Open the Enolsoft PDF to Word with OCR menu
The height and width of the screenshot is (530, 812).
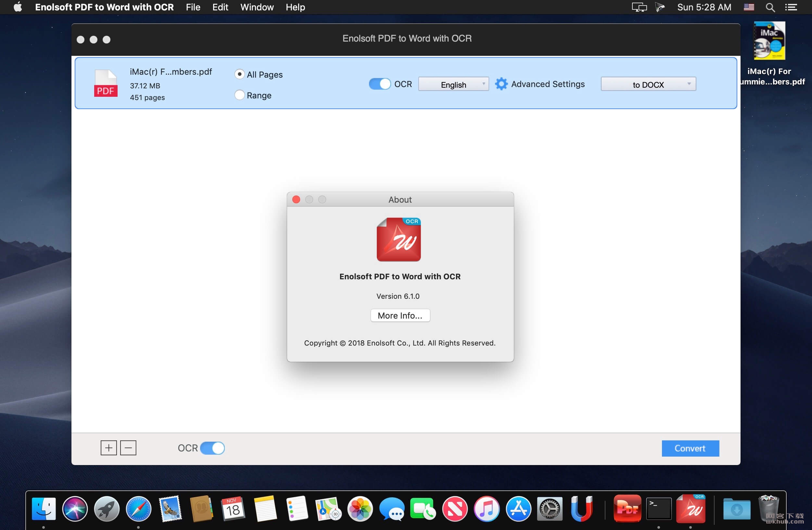(x=104, y=7)
